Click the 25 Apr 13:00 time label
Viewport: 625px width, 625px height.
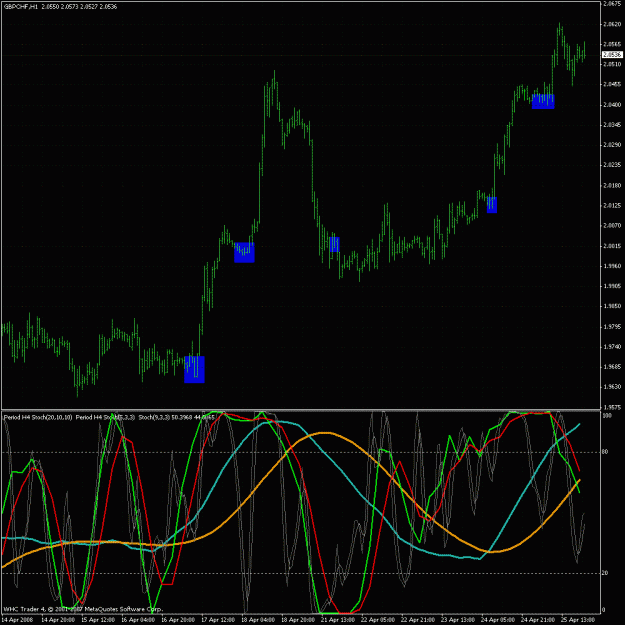577,620
